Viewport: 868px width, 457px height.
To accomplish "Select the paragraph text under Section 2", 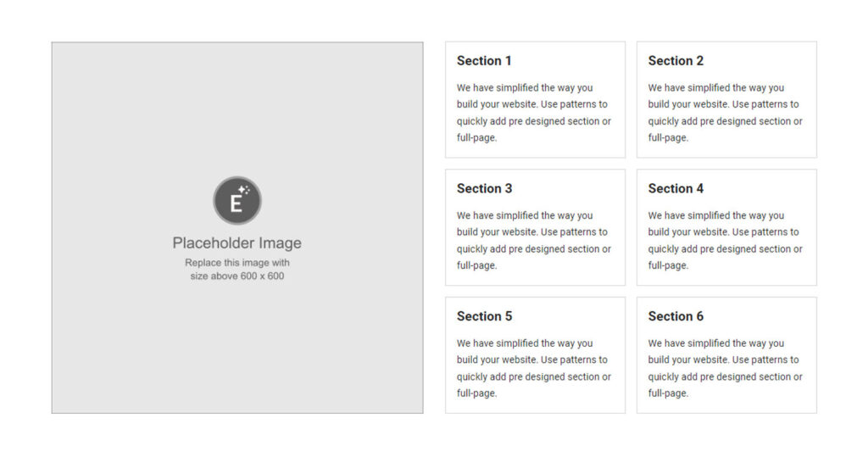I will [726, 113].
